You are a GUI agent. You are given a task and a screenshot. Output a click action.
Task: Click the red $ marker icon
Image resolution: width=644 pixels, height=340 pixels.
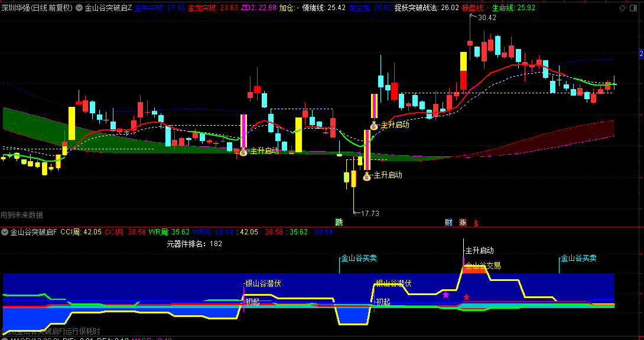coord(476,223)
